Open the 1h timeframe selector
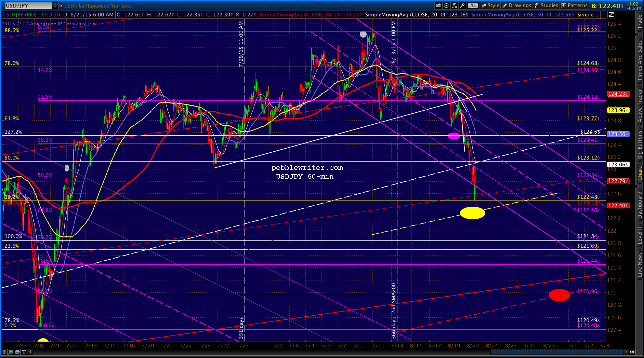The image size is (644, 358). [x=473, y=5]
